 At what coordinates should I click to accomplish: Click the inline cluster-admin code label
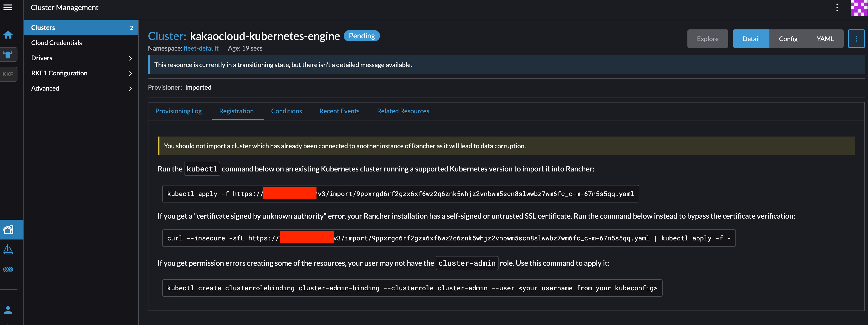(467, 263)
